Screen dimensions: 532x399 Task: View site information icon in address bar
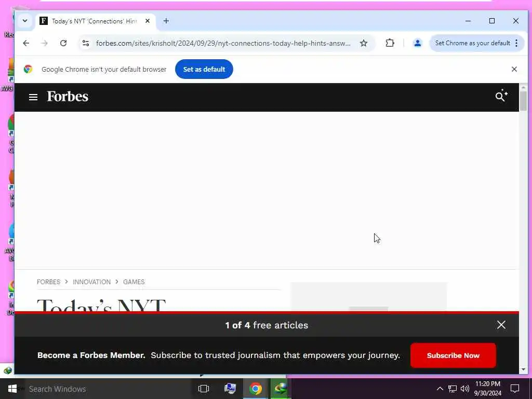click(x=86, y=43)
